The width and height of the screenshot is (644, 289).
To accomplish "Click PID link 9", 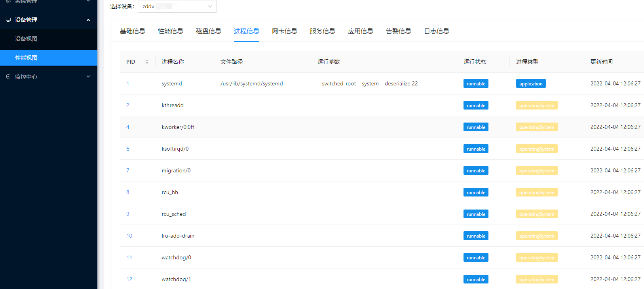I will click(x=128, y=214).
